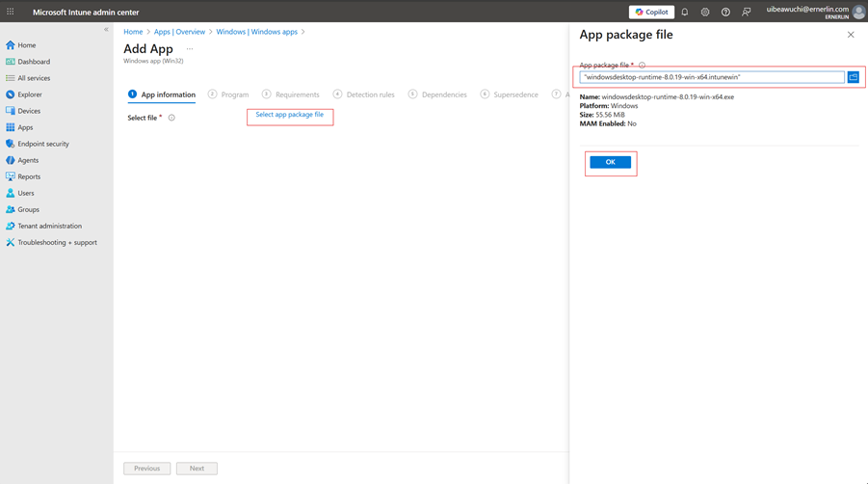Viewport: 868px width, 484px height.
Task: Open the app launcher waffle icon
Action: (10, 12)
